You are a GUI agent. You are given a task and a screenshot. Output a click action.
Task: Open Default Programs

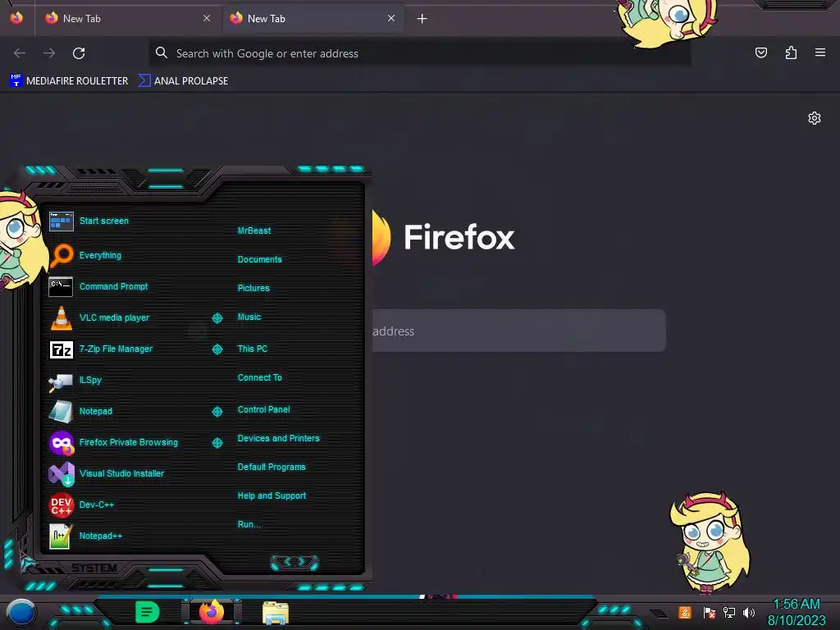click(x=272, y=467)
